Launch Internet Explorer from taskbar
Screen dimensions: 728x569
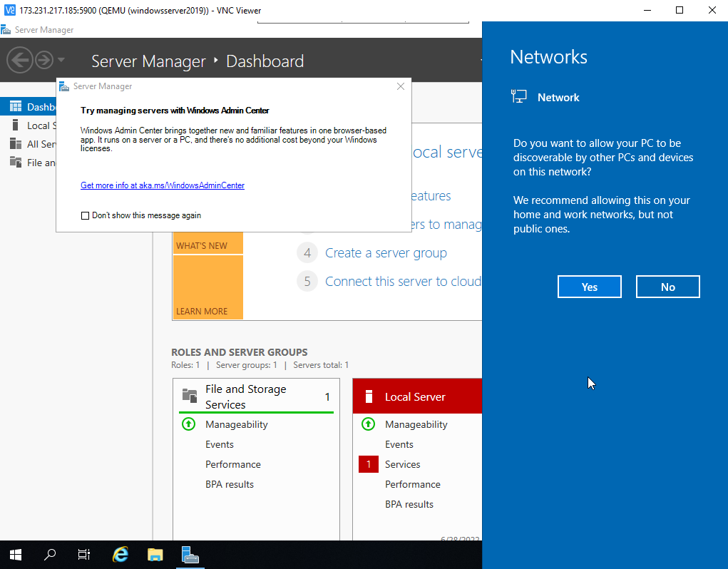click(121, 555)
